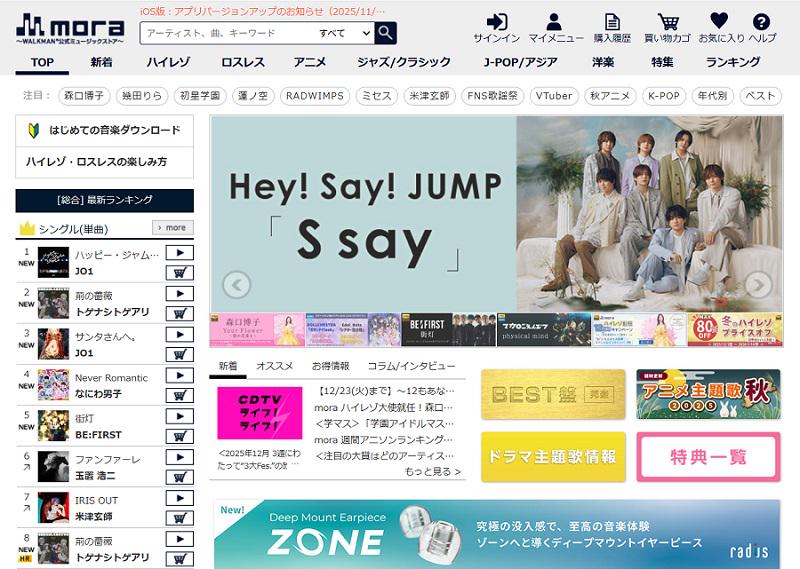Open the BEST盤 banner button
Image resolution: width=800 pixels, height=569 pixels.
pyautogui.click(x=553, y=394)
